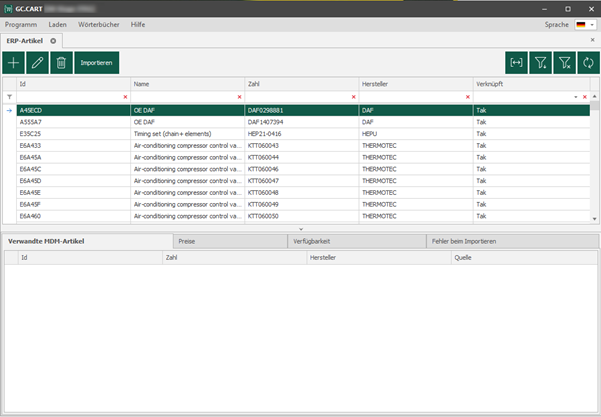This screenshot has width=601, height=417.
Task: Switch to the Verfügbarkeit tab
Action: pyautogui.click(x=357, y=241)
